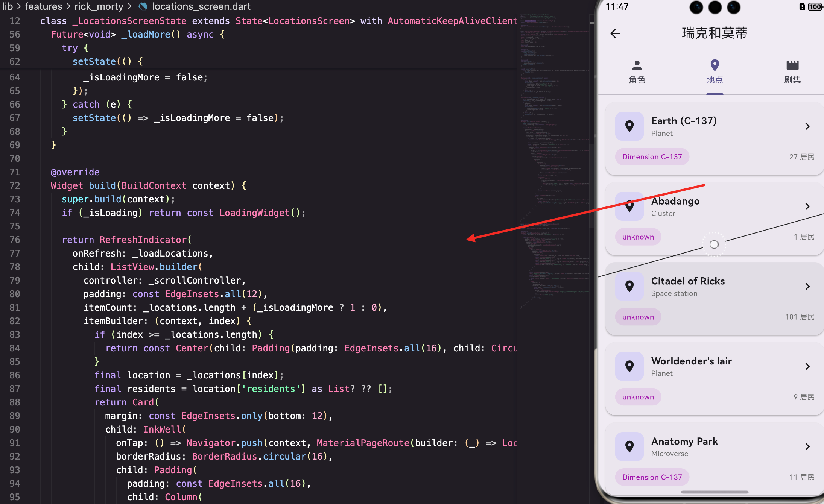Click the person icon for 角色 tab

[x=637, y=65]
